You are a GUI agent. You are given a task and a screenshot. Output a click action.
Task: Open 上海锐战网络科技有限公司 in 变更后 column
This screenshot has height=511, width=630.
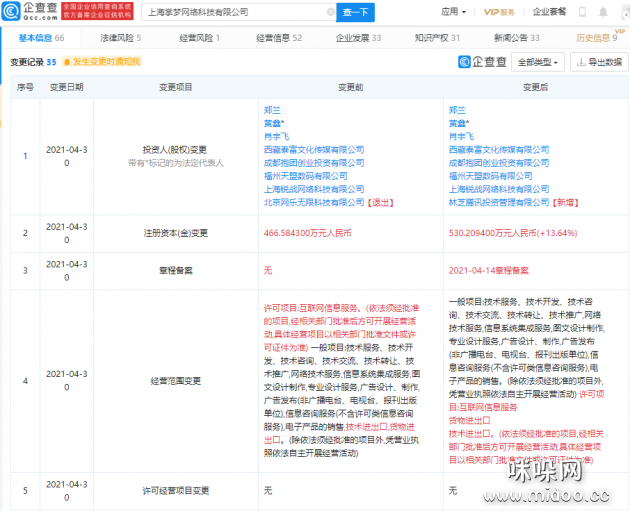click(499, 189)
